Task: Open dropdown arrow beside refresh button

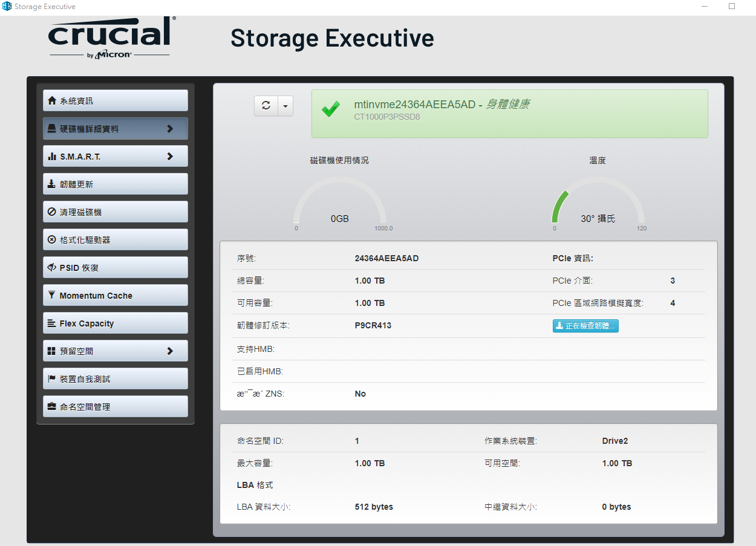Action: (x=285, y=106)
